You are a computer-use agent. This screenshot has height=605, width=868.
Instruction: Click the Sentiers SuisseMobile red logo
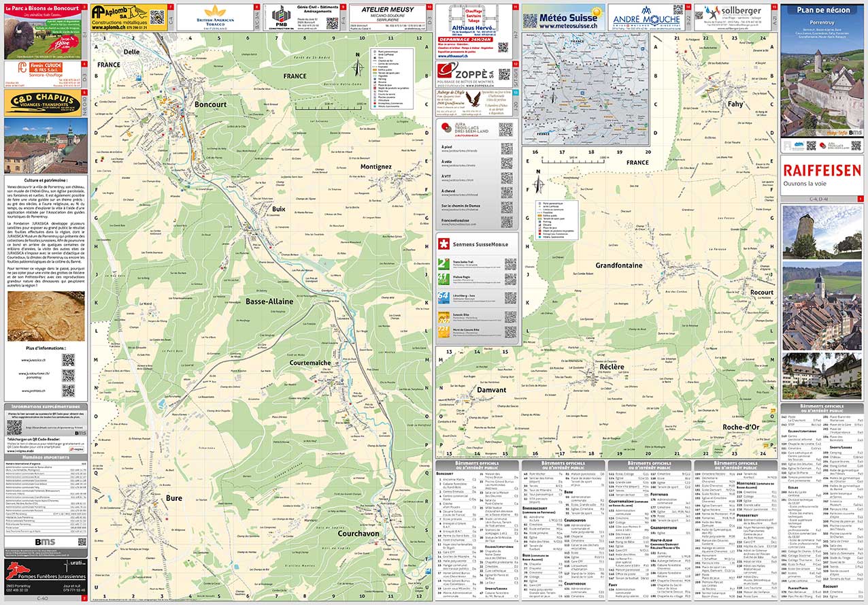pos(444,244)
